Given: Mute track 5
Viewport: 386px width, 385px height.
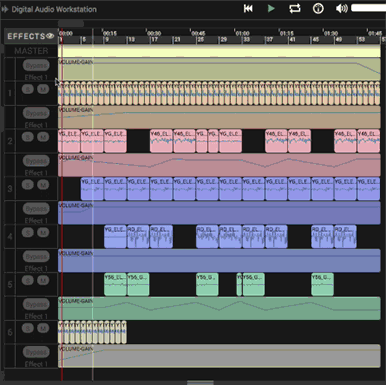Looking at the screenshot, I should tap(43, 280).
